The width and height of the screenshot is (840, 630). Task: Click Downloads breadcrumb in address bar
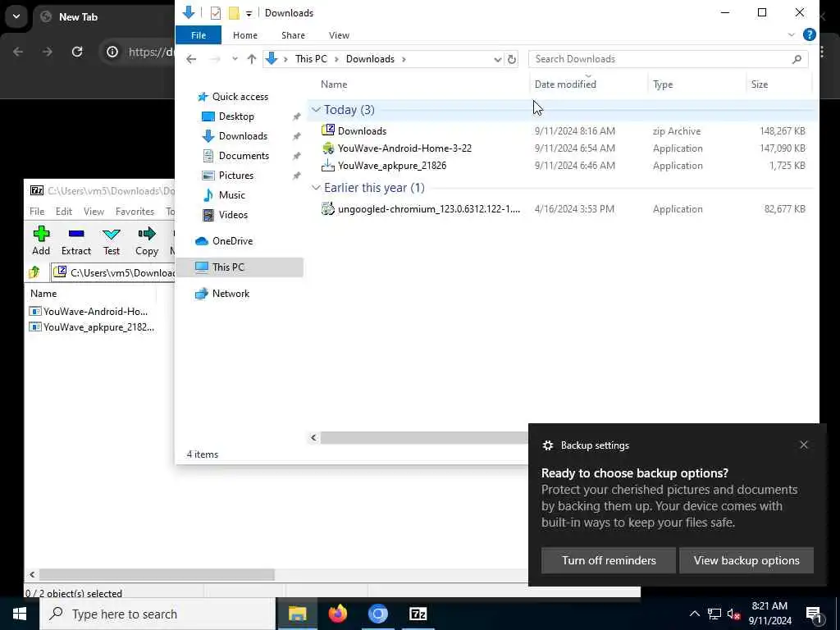[370, 59]
